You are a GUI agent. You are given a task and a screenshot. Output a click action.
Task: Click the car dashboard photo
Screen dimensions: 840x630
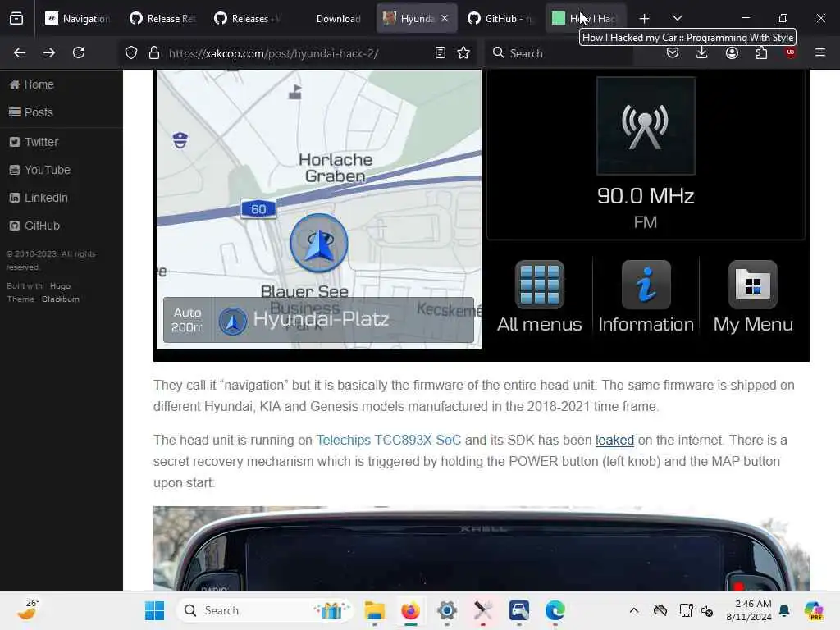click(x=481, y=548)
